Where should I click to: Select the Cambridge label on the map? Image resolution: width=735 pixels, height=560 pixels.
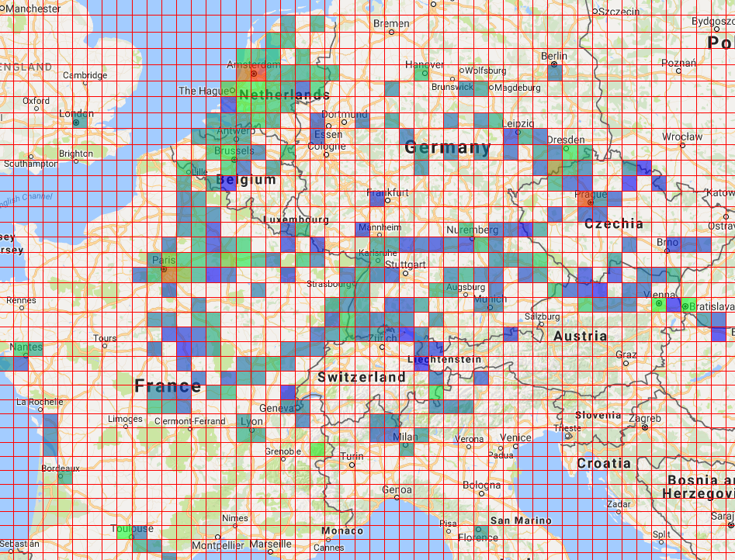(x=85, y=75)
